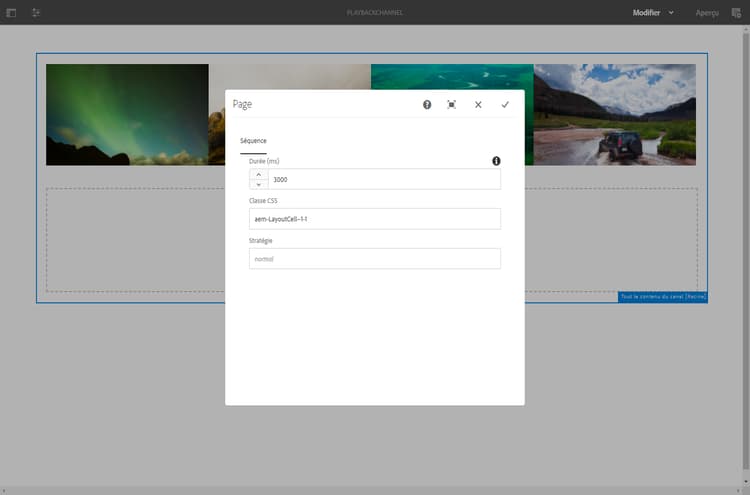Image resolution: width=750 pixels, height=495 pixels.
Task: Open the Modifier mode dropdown
Action: (x=653, y=13)
